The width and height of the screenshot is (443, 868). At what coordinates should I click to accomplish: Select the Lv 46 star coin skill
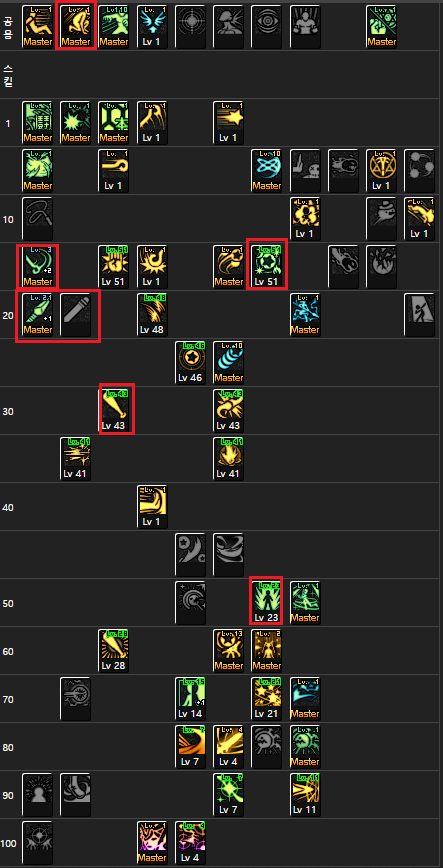point(190,363)
